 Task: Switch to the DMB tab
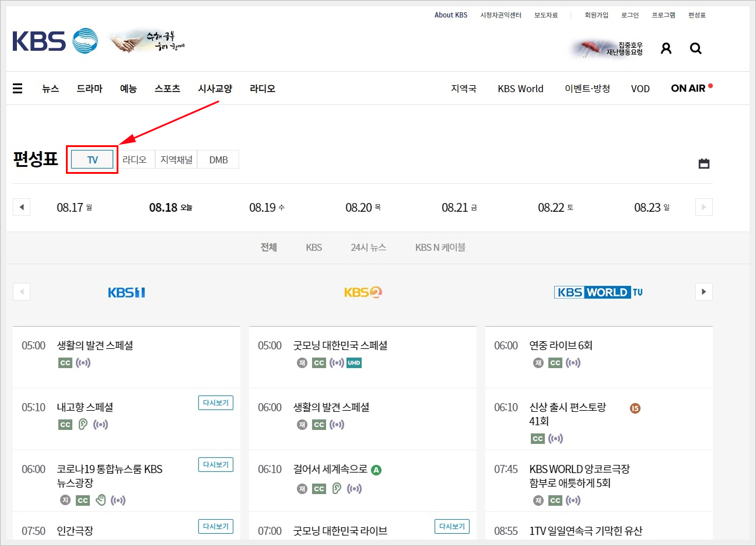pos(218,160)
